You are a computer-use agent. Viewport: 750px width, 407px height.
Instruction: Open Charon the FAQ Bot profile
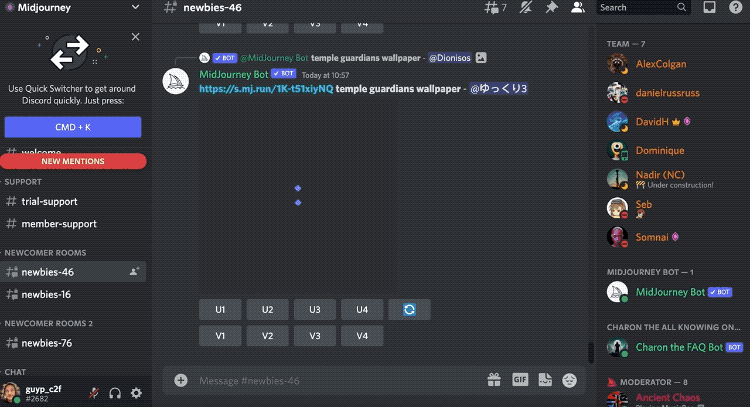coord(674,348)
